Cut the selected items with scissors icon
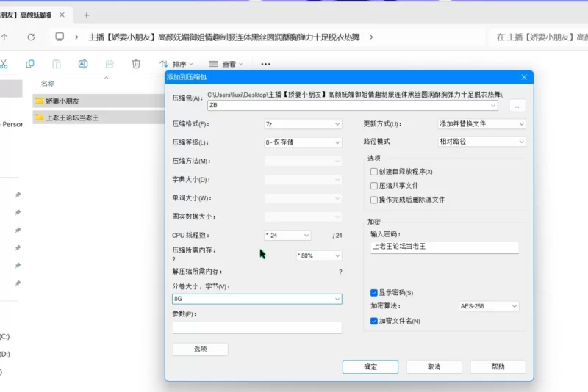The image size is (588, 392). [4, 64]
